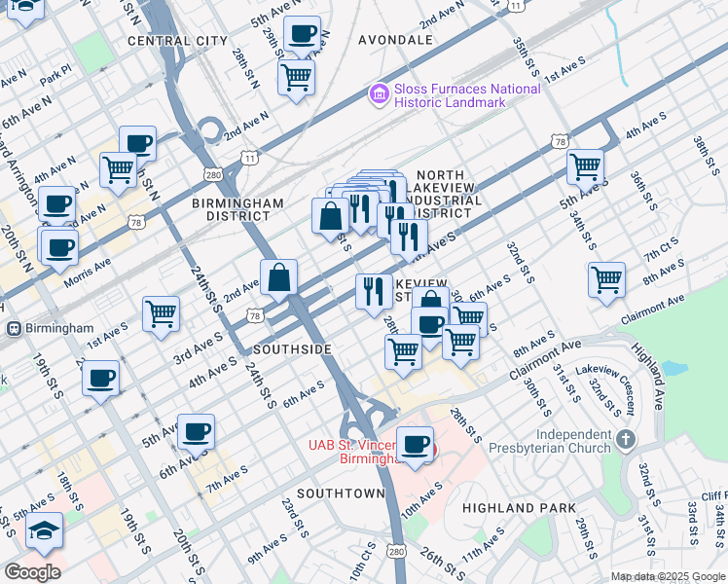Click the Morris Ave street label
Image resolution: width=728 pixels, height=584 pixels.
tap(88, 273)
